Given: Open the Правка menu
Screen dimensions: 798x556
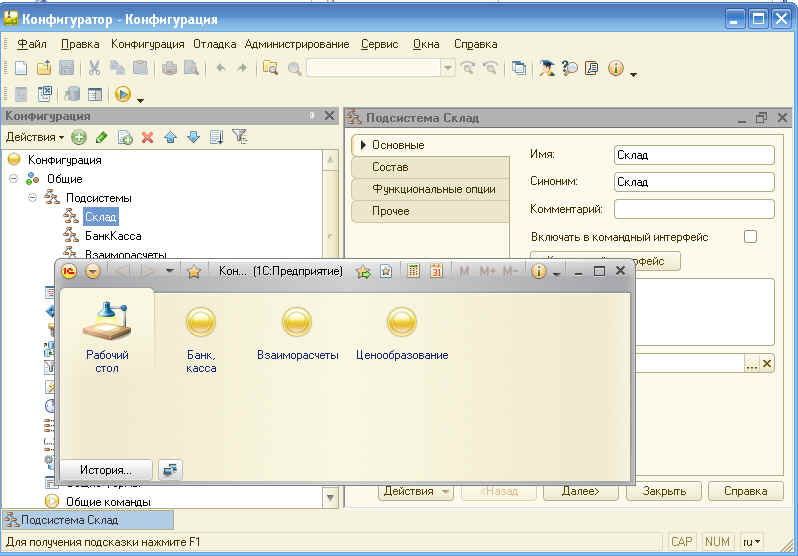Looking at the screenshot, I should [x=80, y=44].
